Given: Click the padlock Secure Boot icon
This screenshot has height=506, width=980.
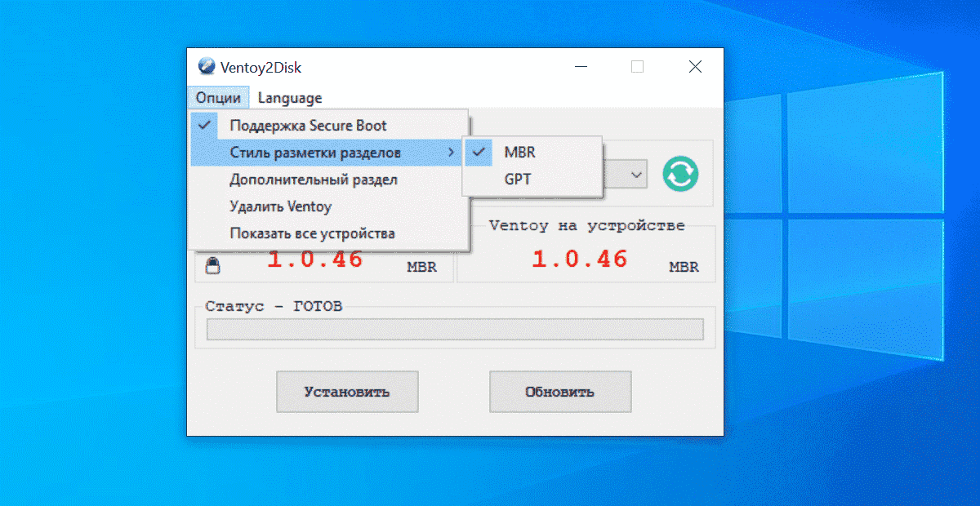Looking at the screenshot, I should click(x=212, y=265).
